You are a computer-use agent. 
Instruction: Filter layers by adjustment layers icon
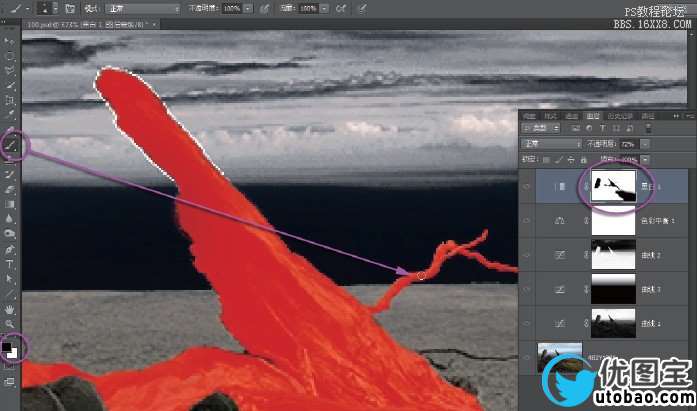(589, 128)
